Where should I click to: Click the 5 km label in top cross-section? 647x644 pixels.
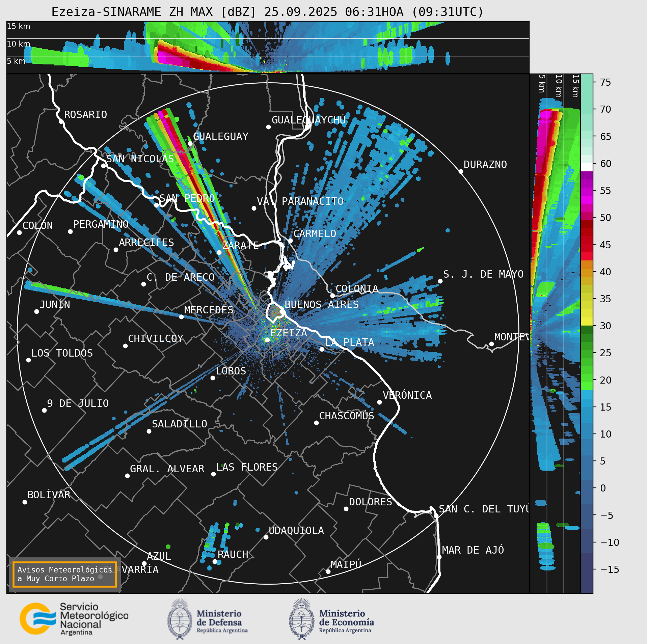point(16,61)
